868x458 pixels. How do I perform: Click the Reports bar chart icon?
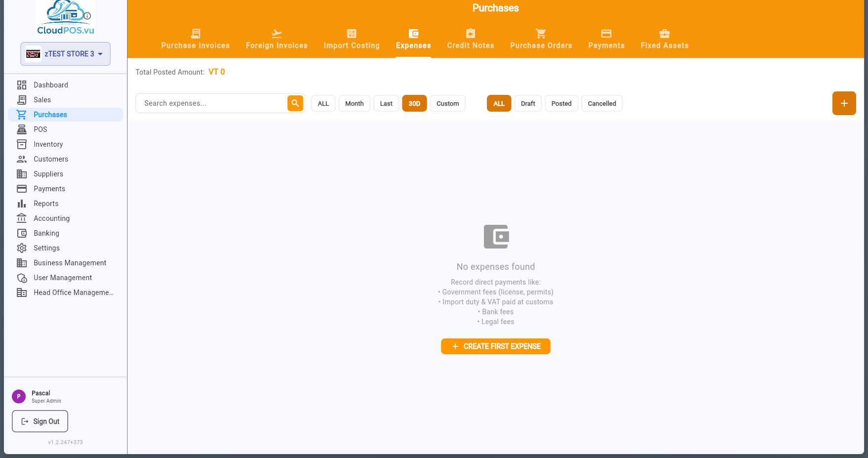pos(22,204)
